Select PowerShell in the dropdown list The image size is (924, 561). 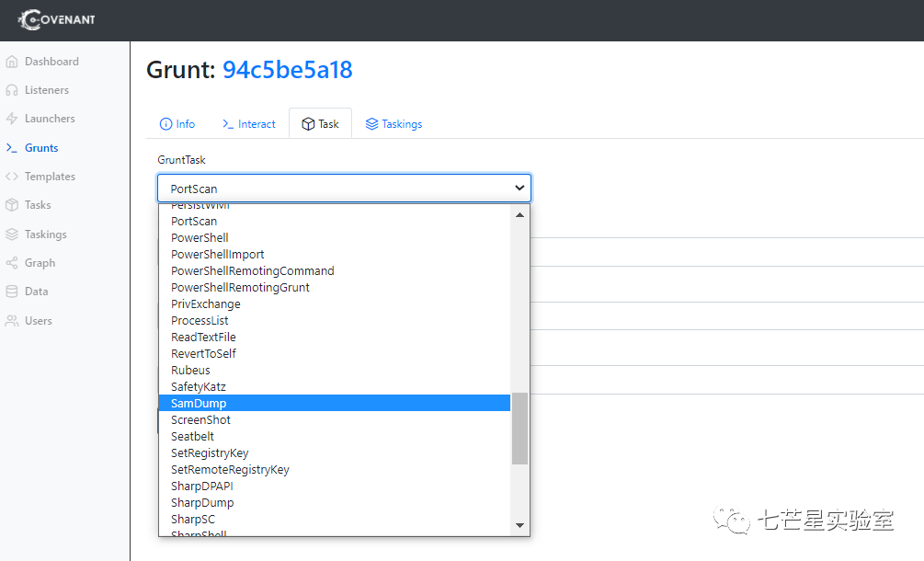[x=334, y=238]
